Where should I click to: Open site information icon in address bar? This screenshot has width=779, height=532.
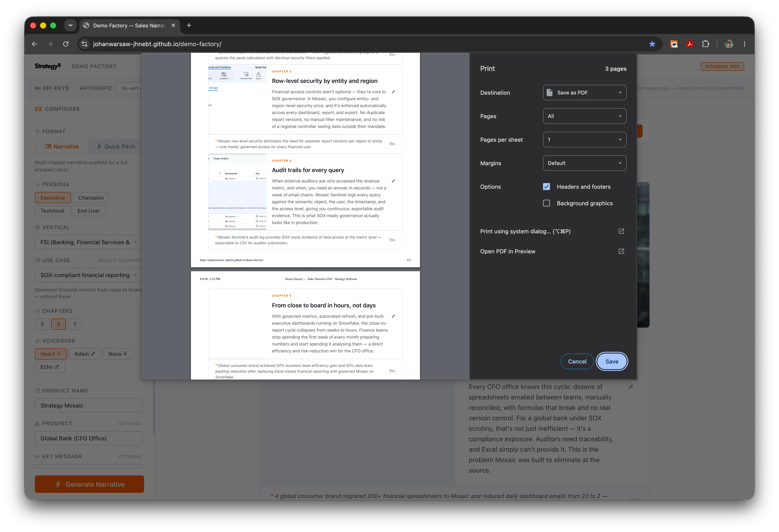pyautogui.click(x=84, y=44)
